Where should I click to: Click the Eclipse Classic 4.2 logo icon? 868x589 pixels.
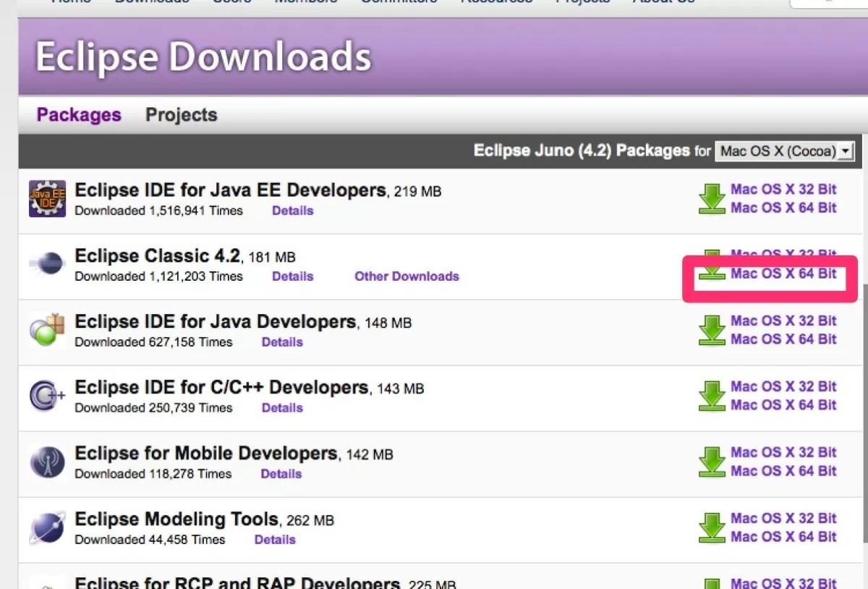47,265
